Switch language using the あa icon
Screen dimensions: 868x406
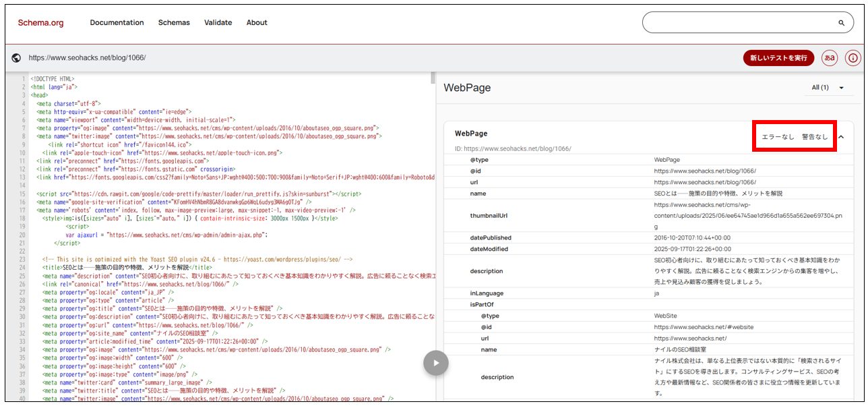(x=830, y=58)
